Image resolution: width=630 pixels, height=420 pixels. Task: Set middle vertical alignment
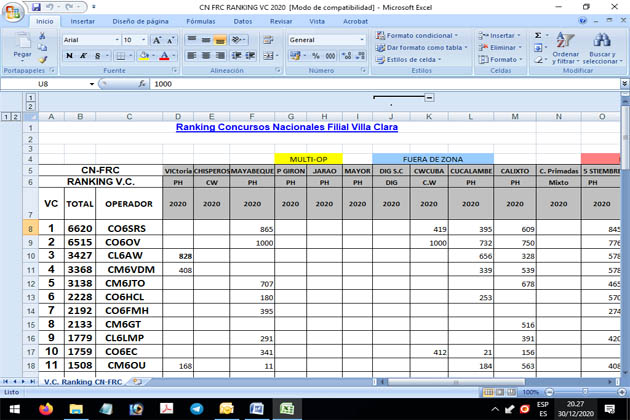pyautogui.click(x=206, y=39)
